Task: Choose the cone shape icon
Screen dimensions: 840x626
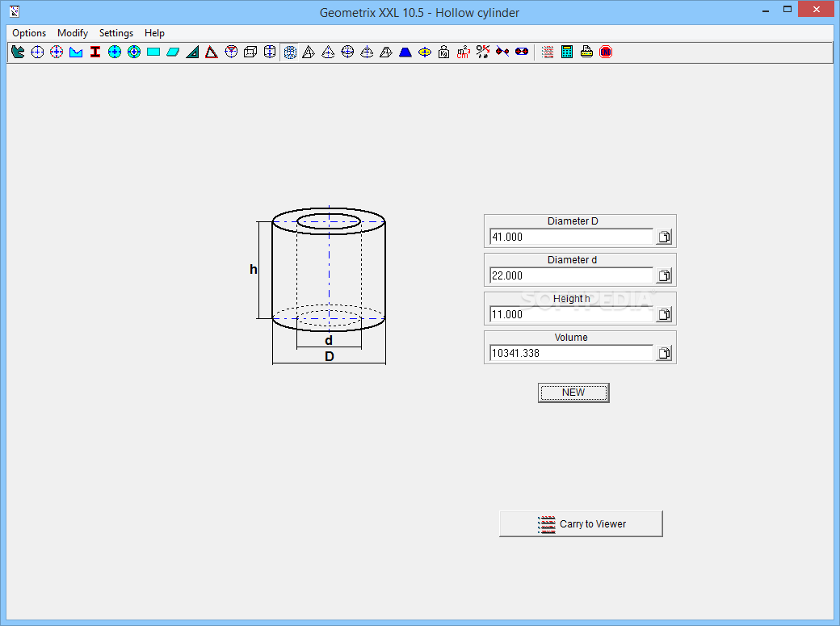Action: point(328,52)
